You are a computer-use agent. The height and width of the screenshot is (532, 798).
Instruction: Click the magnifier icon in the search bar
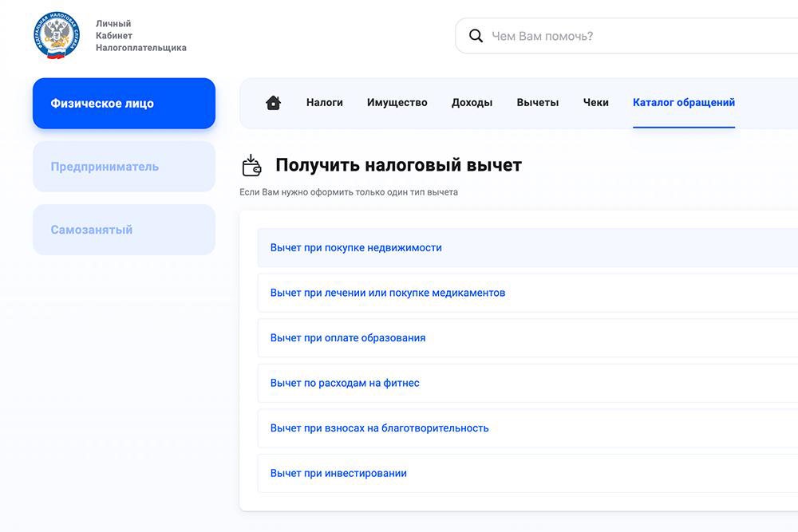476,35
